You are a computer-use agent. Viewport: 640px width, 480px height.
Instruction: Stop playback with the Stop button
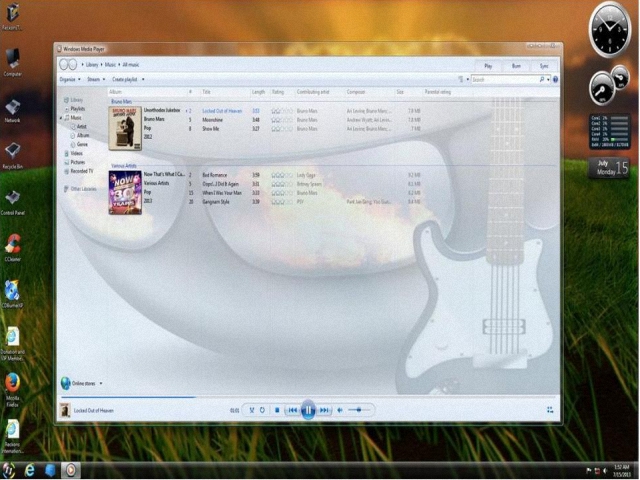(x=277, y=410)
